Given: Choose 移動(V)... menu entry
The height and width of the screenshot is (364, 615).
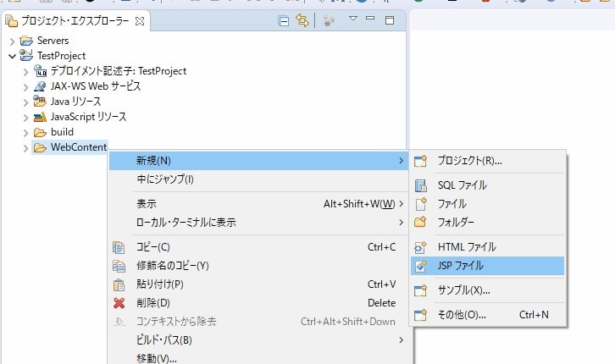Looking at the screenshot, I should [x=258, y=358].
